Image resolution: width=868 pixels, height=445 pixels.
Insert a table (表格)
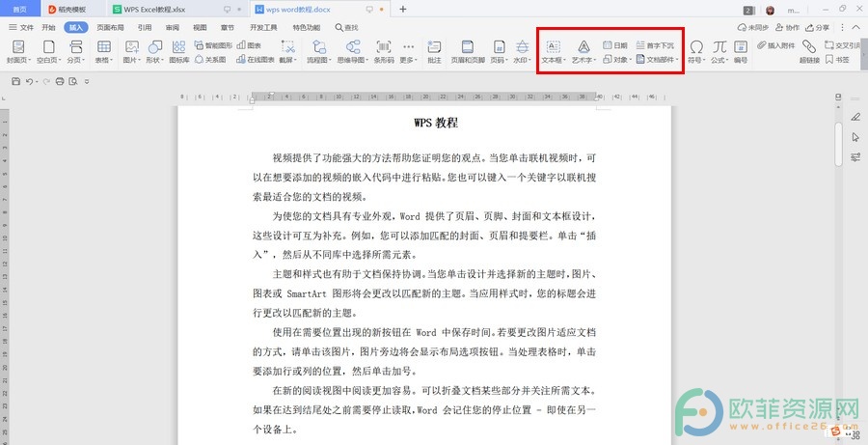103,51
